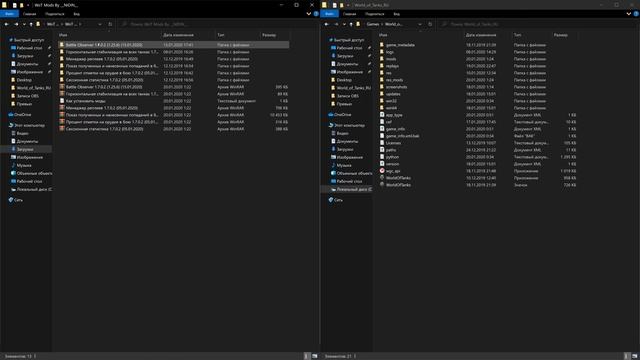This screenshot has height=360, width=640.
Task: Go back using left window's back arrow
Action: click(x=7, y=24)
